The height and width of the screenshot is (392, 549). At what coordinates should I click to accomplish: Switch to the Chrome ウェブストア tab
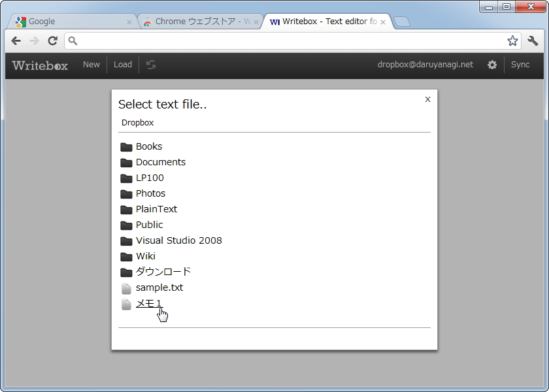pos(199,22)
